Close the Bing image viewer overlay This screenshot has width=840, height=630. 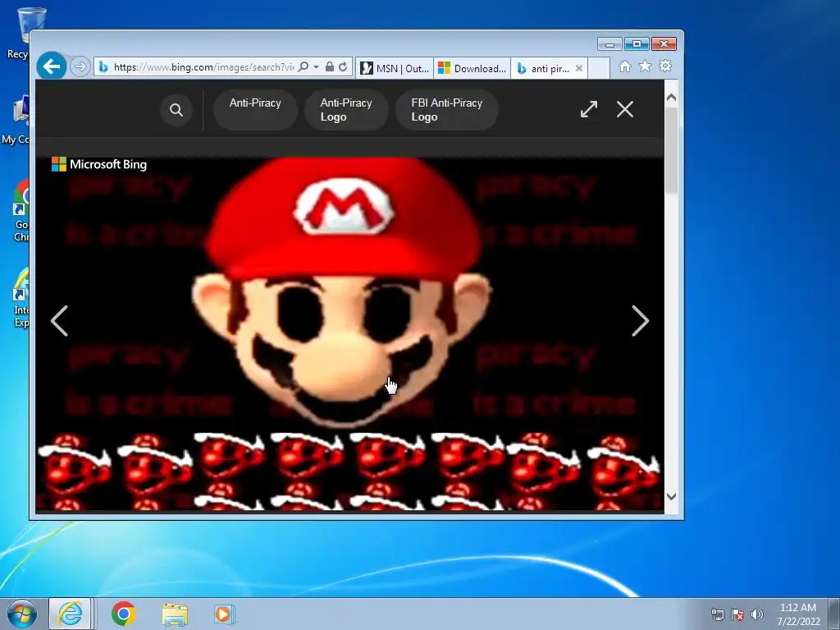pos(624,109)
